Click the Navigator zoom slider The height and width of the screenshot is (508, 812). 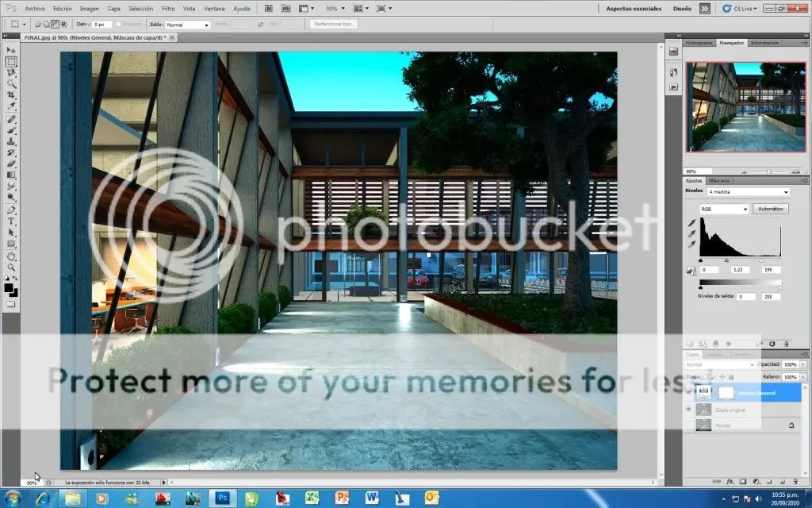coord(768,171)
